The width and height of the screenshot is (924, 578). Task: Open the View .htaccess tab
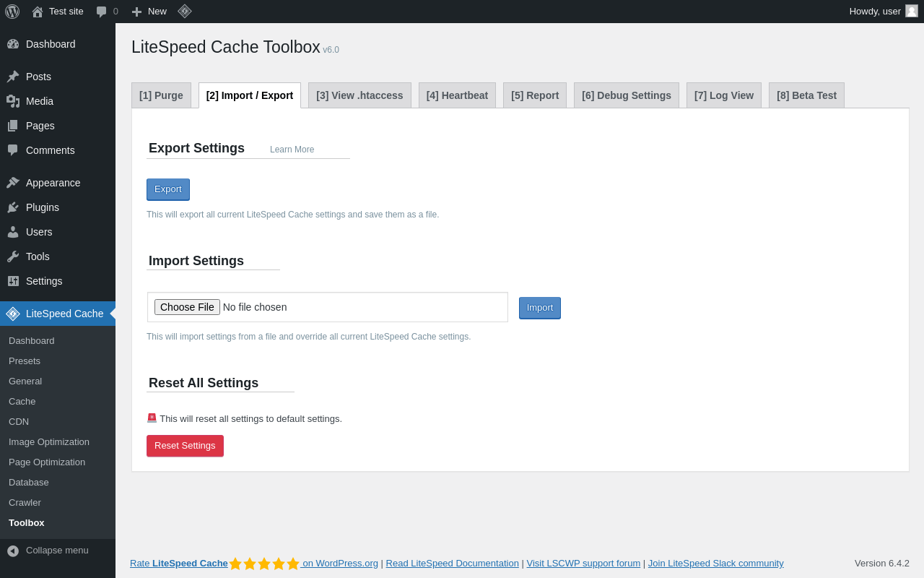[359, 95]
